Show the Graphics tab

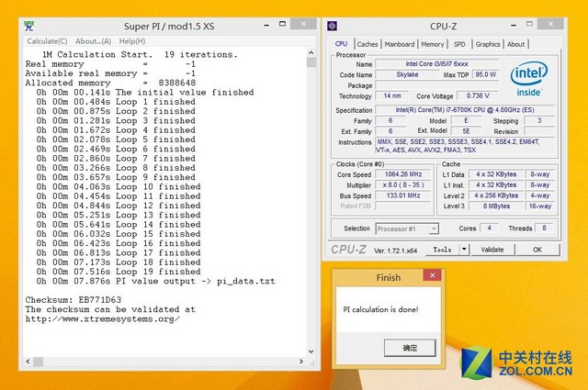pyautogui.click(x=488, y=44)
